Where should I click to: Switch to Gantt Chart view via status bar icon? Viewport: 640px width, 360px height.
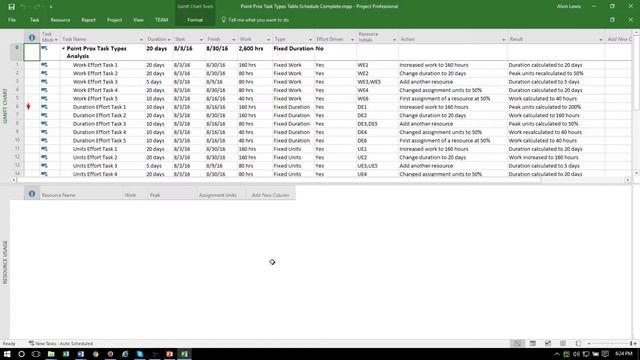click(517, 344)
